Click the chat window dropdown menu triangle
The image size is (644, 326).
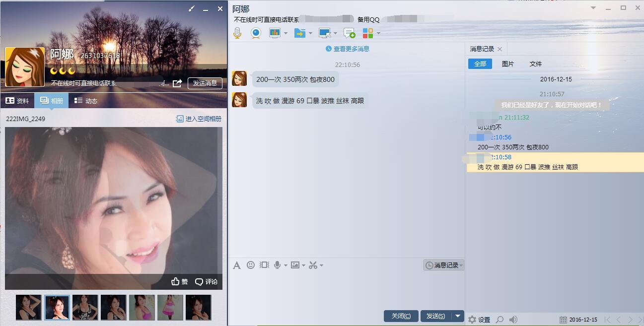(x=593, y=8)
